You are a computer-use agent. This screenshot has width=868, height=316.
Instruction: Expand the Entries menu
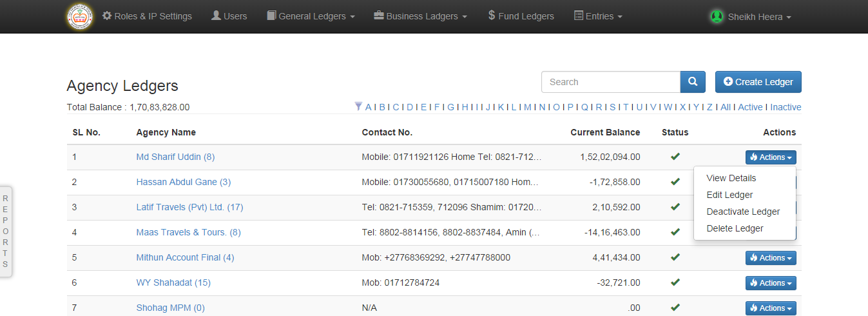click(x=598, y=16)
